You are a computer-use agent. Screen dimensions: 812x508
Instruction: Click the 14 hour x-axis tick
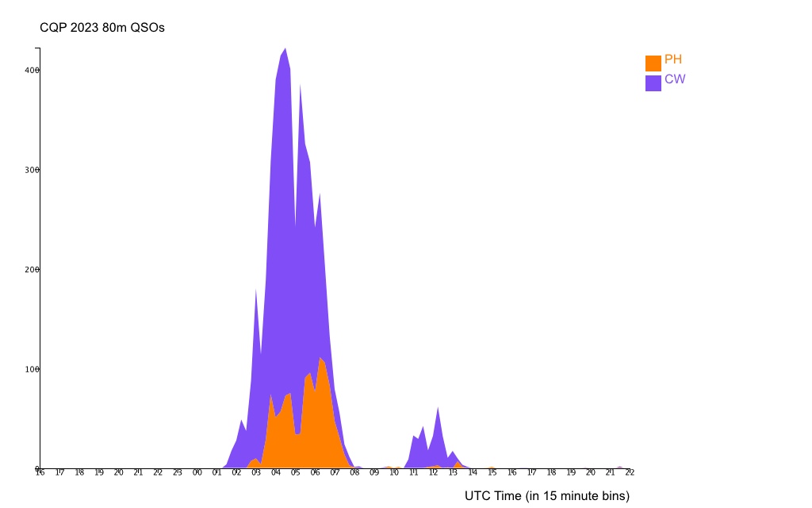pos(473,473)
